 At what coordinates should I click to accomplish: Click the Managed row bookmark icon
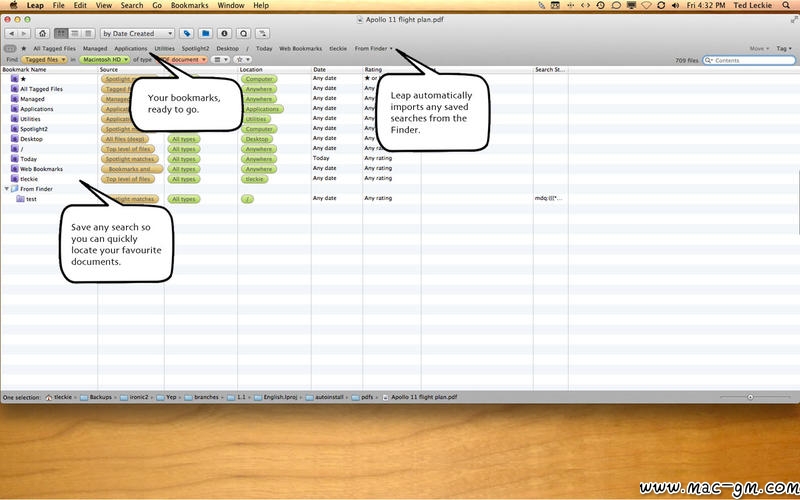(14, 99)
